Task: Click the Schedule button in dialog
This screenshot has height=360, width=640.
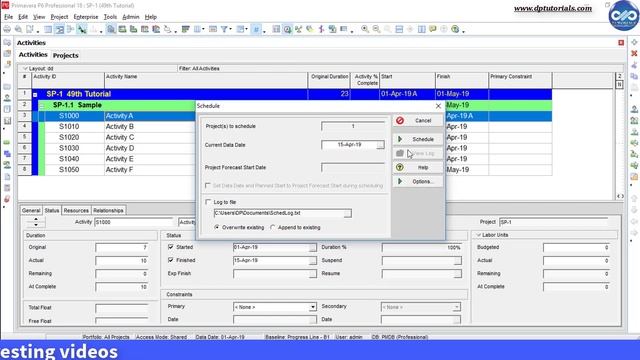Action: pyautogui.click(x=417, y=139)
